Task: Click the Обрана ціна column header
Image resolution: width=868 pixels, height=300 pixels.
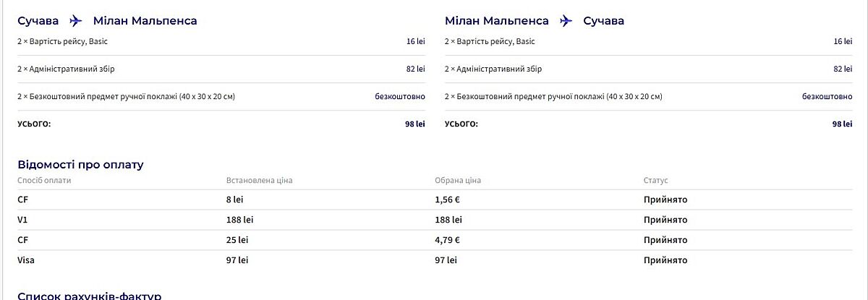Action: [458, 180]
